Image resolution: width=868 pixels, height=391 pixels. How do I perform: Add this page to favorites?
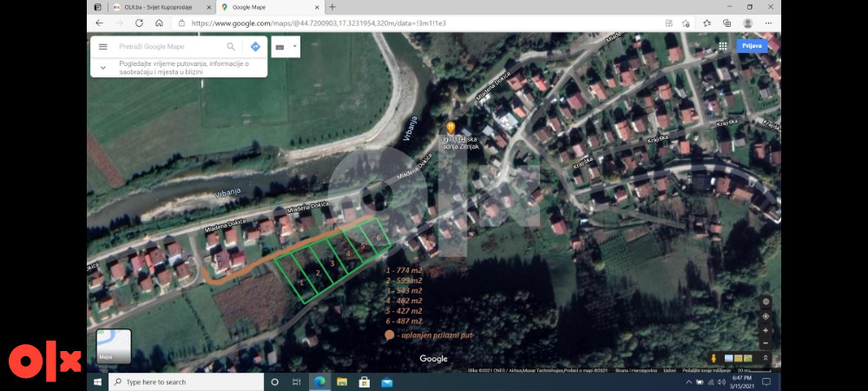[x=686, y=23]
